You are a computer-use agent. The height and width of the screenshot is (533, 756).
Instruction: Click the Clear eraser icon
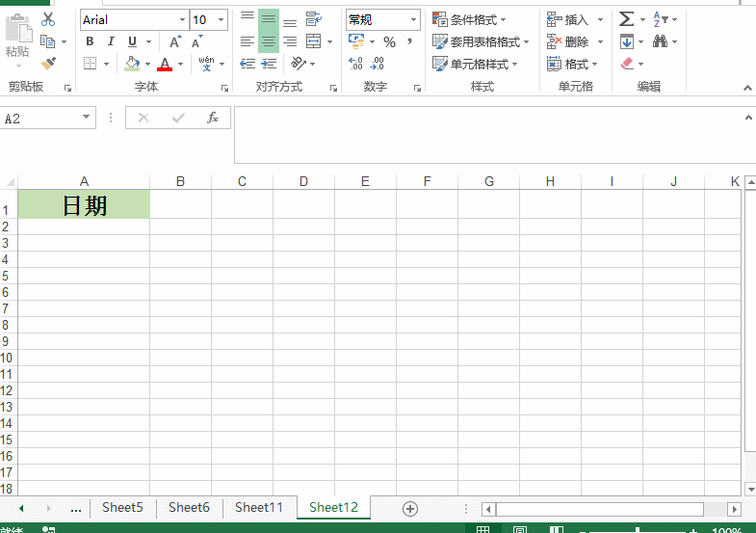[x=627, y=64]
